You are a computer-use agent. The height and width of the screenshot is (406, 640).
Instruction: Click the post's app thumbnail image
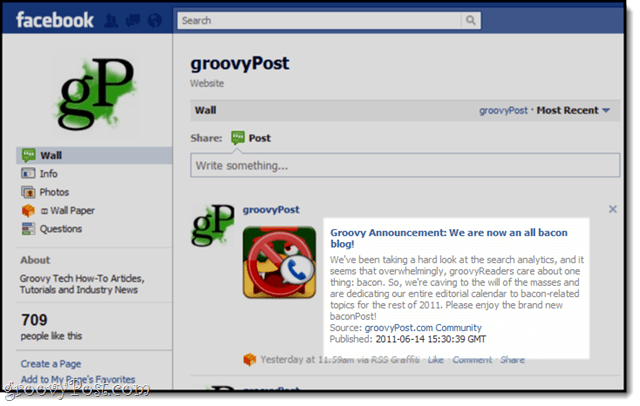point(279,262)
